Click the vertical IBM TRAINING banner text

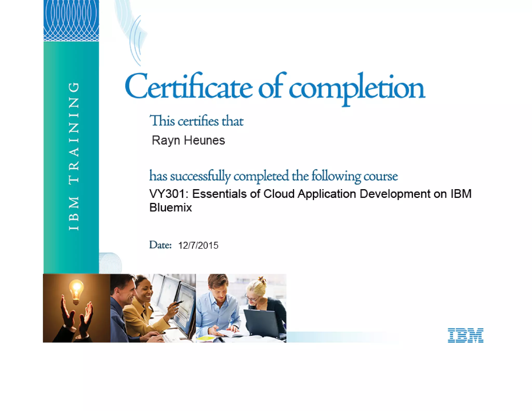(x=74, y=156)
